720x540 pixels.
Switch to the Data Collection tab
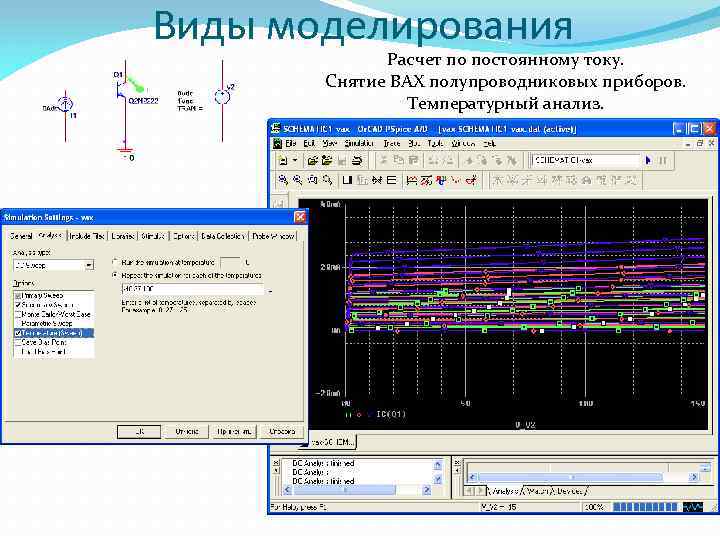click(223, 236)
